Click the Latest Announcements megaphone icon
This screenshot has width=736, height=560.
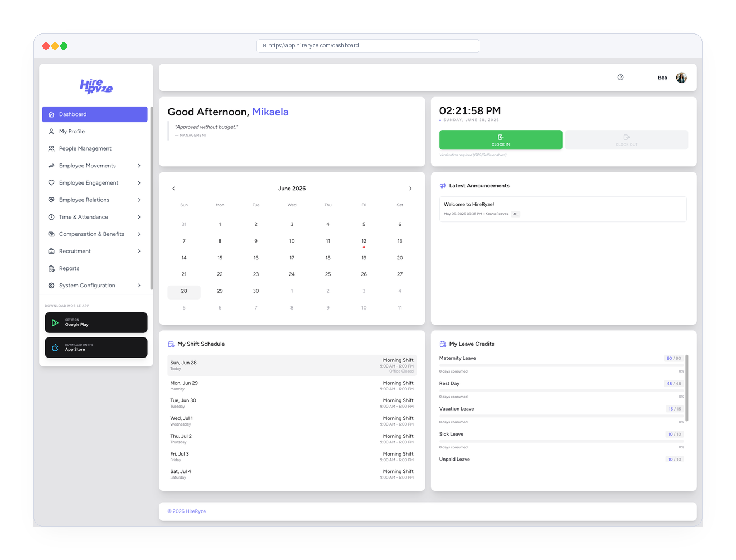pyautogui.click(x=443, y=186)
